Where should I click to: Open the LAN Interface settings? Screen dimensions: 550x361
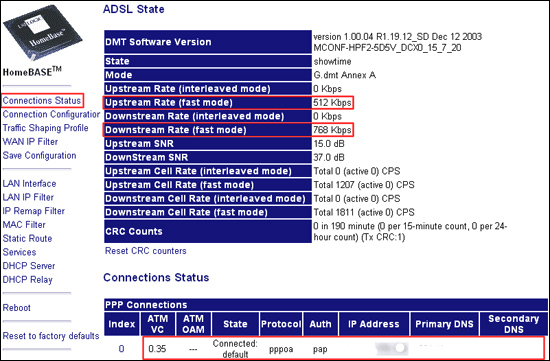click(x=29, y=183)
